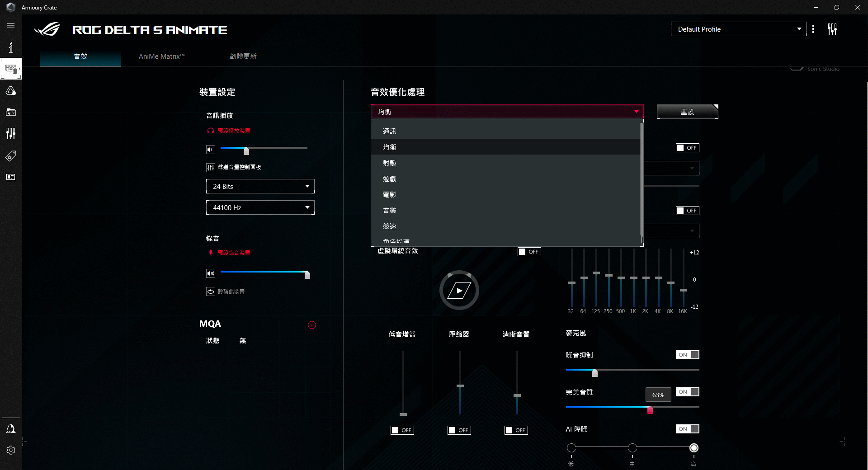Select the 競速 preset option

click(505, 226)
